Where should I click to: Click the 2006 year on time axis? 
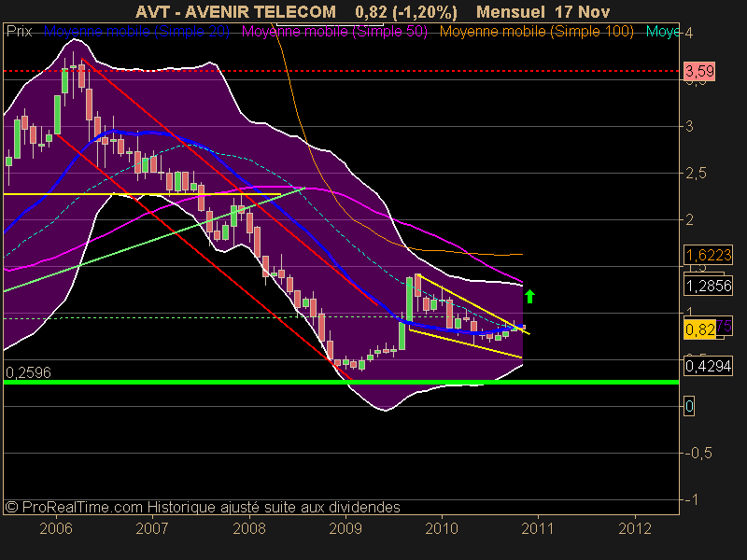click(56, 528)
